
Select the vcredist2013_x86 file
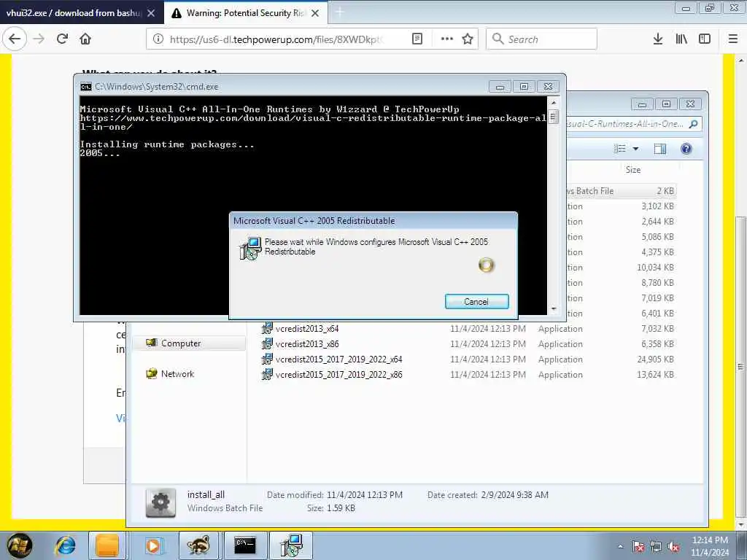(x=307, y=344)
